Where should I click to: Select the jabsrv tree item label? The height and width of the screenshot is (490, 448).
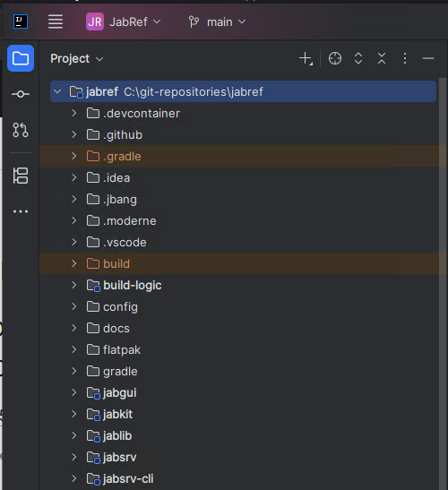119,457
